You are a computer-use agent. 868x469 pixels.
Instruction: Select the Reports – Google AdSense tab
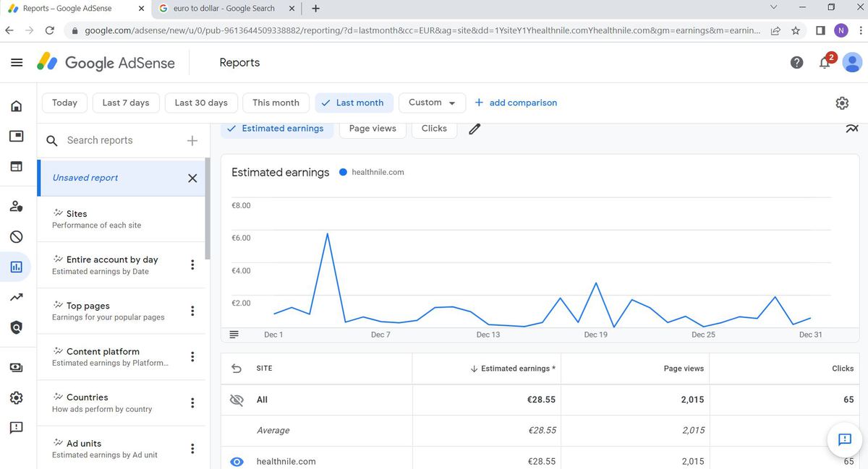[67, 9]
